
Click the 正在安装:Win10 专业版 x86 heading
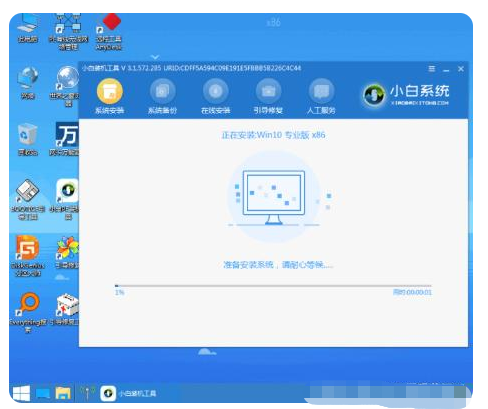pyautogui.click(x=273, y=135)
